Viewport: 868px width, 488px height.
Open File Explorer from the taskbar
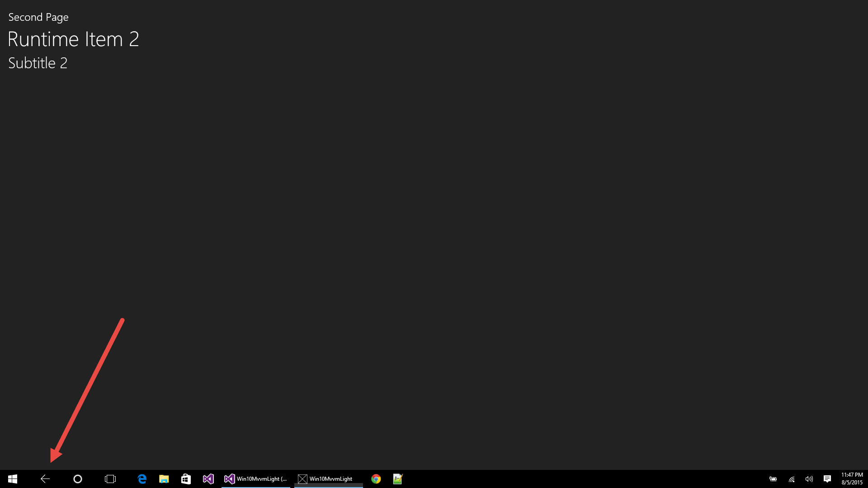(164, 479)
